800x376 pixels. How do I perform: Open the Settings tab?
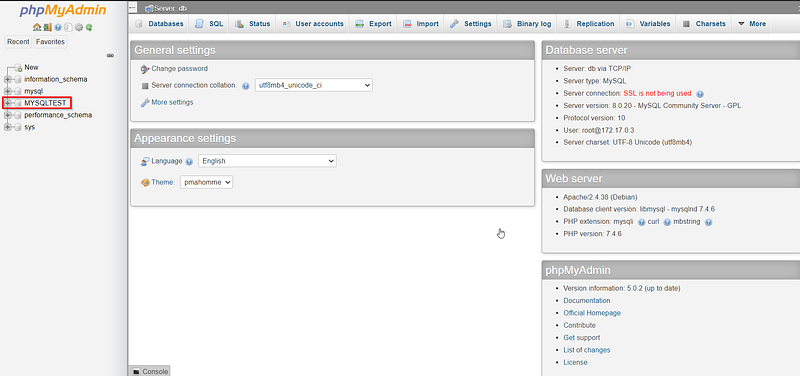(471, 23)
